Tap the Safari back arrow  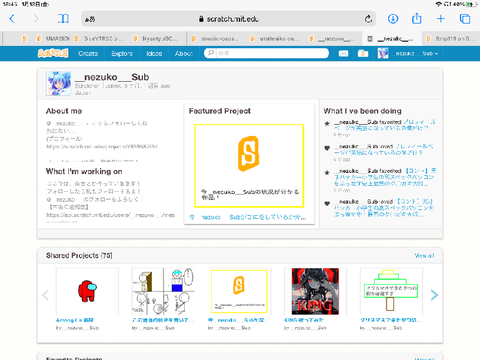(12, 19)
